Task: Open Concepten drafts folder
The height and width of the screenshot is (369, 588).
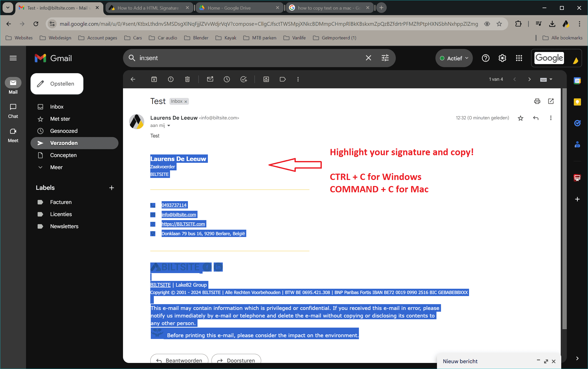Action: click(63, 155)
